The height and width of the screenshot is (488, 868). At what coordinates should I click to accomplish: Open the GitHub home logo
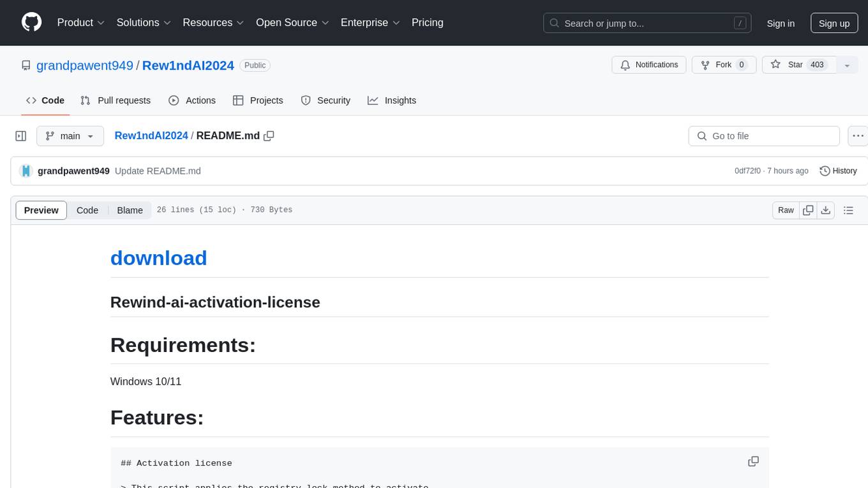[x=32, y=22]
